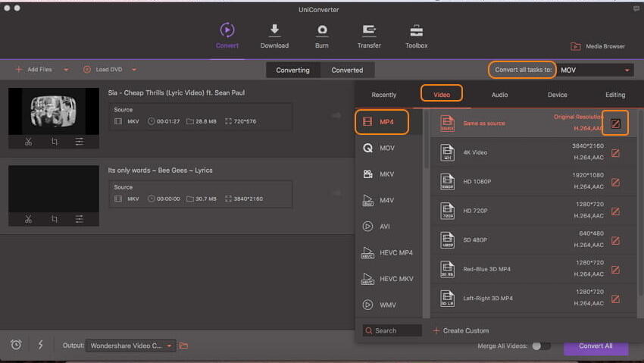Click Bee Gees video thumbnail

54,189
